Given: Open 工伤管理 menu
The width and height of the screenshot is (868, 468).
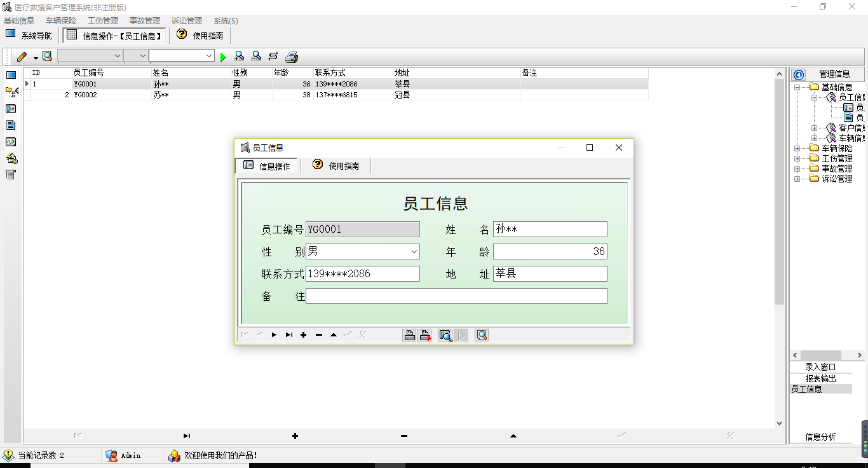Looking at the screenshot, I should (x=103, y=21).
